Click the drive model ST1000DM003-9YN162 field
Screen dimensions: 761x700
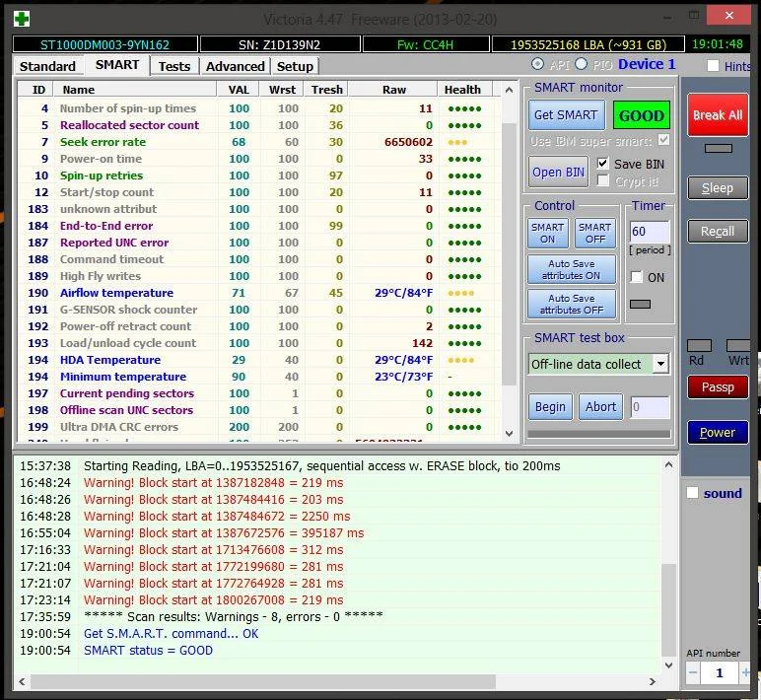point(104,44)
